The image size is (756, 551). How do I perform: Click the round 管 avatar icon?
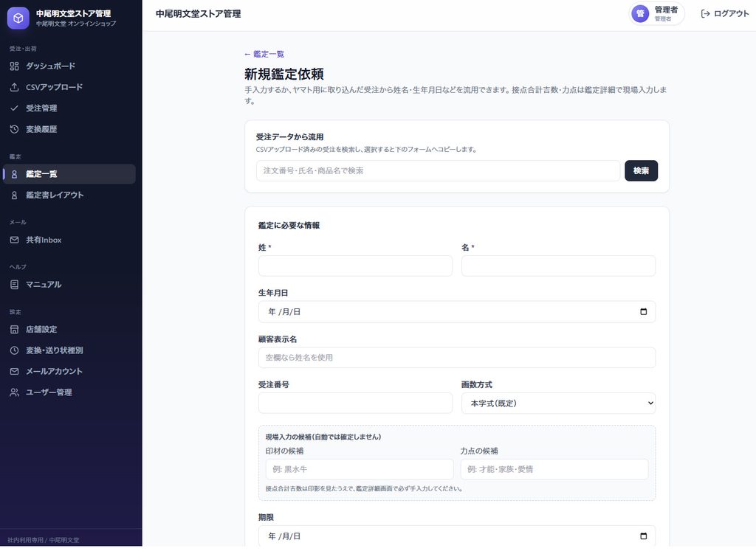640,13
